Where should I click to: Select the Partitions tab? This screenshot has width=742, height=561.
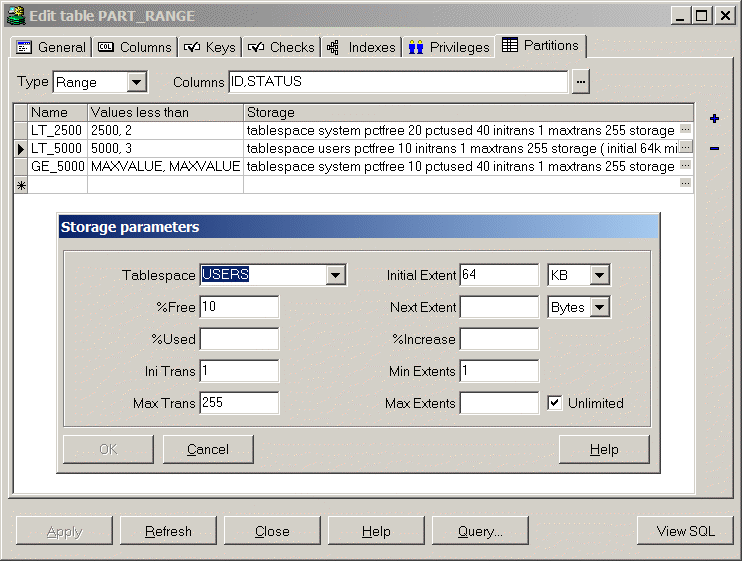(x=541, y=45)
